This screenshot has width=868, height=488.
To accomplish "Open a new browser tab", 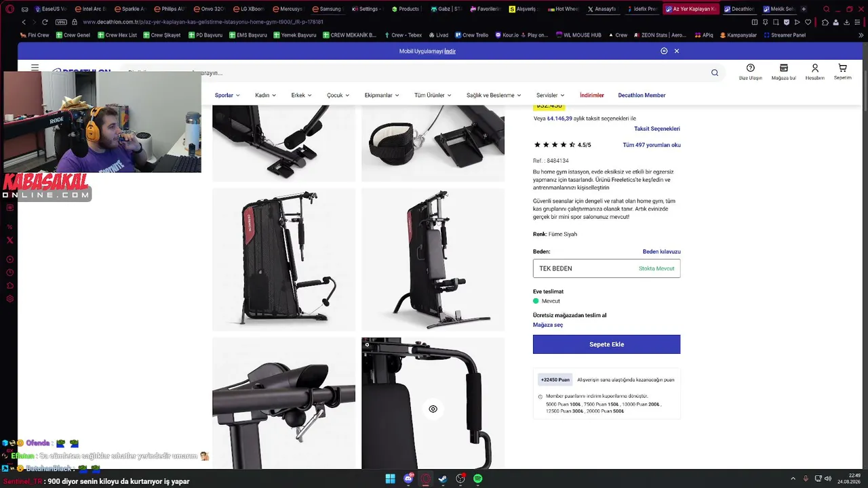I will point(804,9).
